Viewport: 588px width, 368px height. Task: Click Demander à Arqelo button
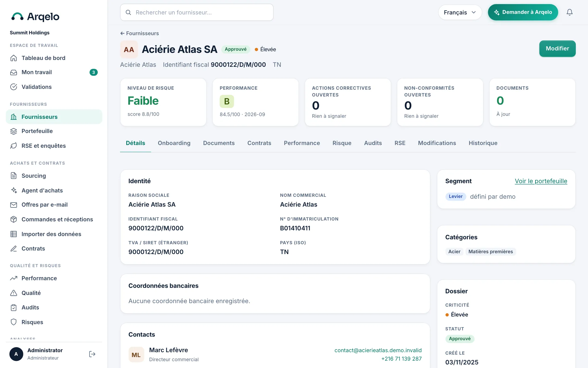tap(523, 12)
